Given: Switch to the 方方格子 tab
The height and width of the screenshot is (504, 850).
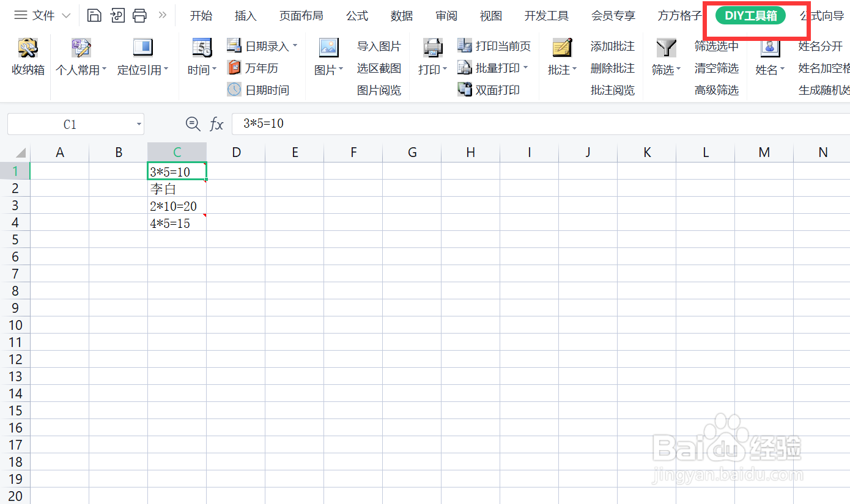Looking at the screenshot, I should tap(680, 16).
